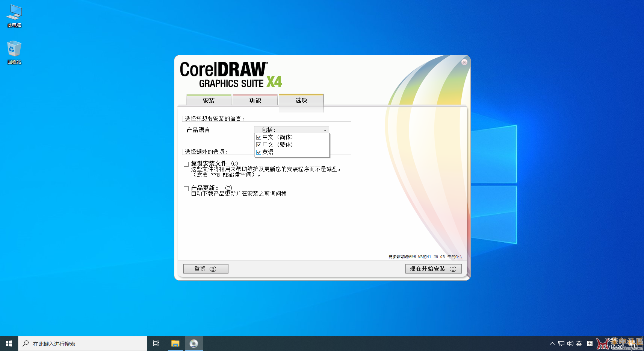Select the CorelDRAW installer icon on the taskbar

(x=194, y=343)
